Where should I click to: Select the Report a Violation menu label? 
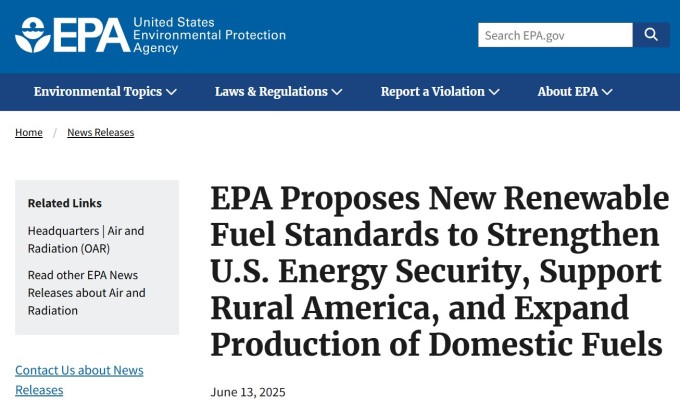click(433, 92)
